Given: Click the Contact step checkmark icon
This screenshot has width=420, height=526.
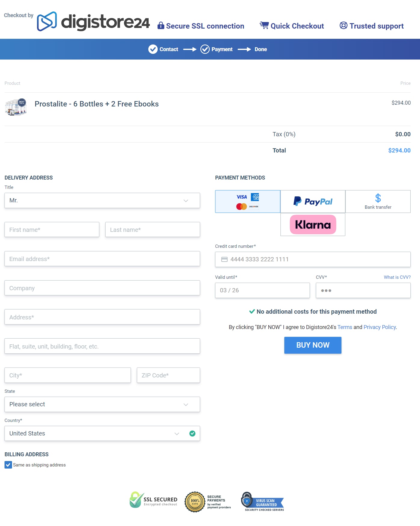Looking at the screenshot, I should pyautogui.click(x=153, y=49).
